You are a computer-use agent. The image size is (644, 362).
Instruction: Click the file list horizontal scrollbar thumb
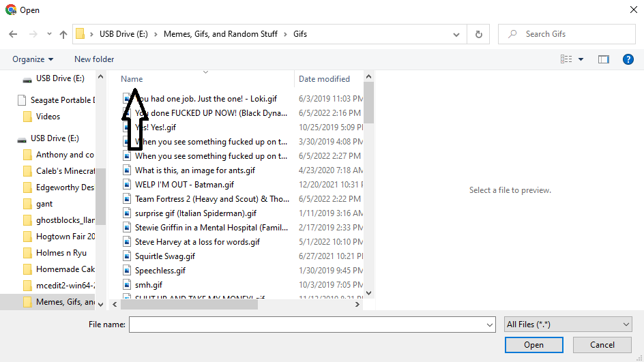click(190, 305)
